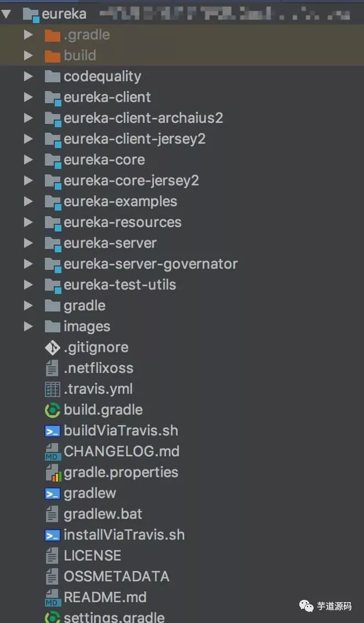Expand the images folder arrow

pos(28,326)
